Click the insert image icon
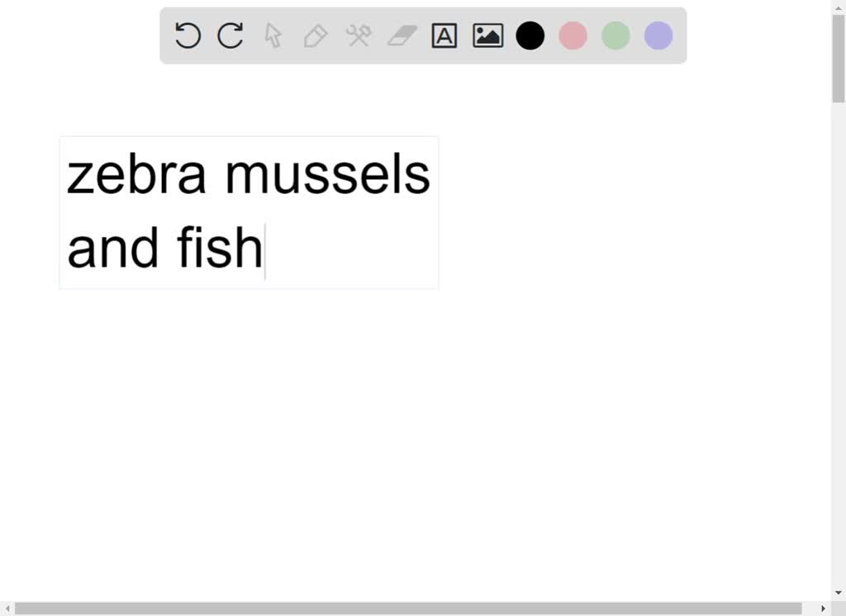The image size is (846, 616). 487,36
